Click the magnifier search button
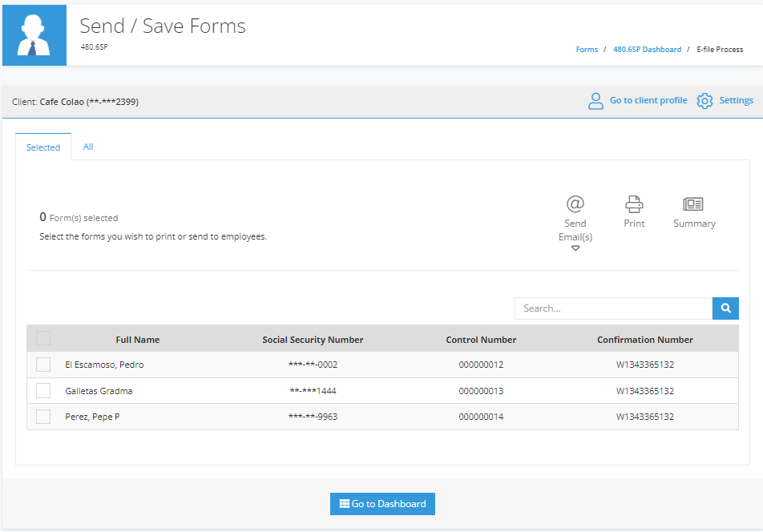763x532 pixels. coord(725,308)
